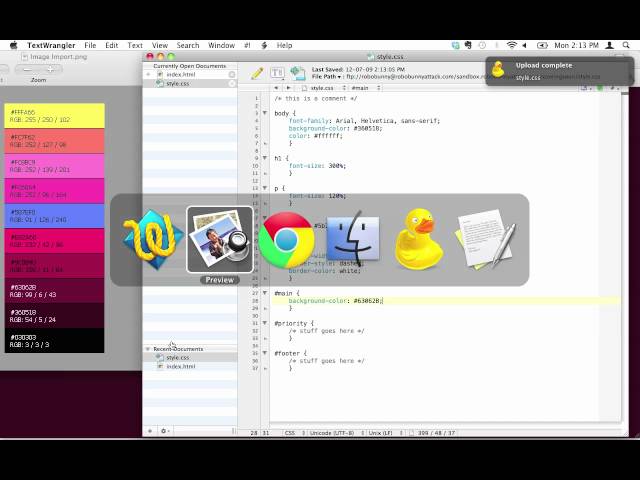Open the File Path dropdown
The image size is (640, 480).
point(327,77)
